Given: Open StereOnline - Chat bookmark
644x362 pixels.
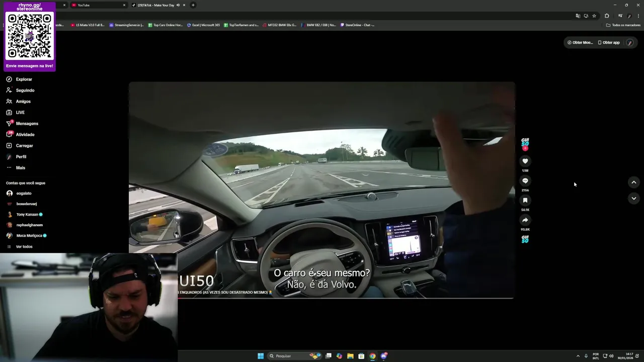Looking at the screenshot, I should click(x=357, y=25).
